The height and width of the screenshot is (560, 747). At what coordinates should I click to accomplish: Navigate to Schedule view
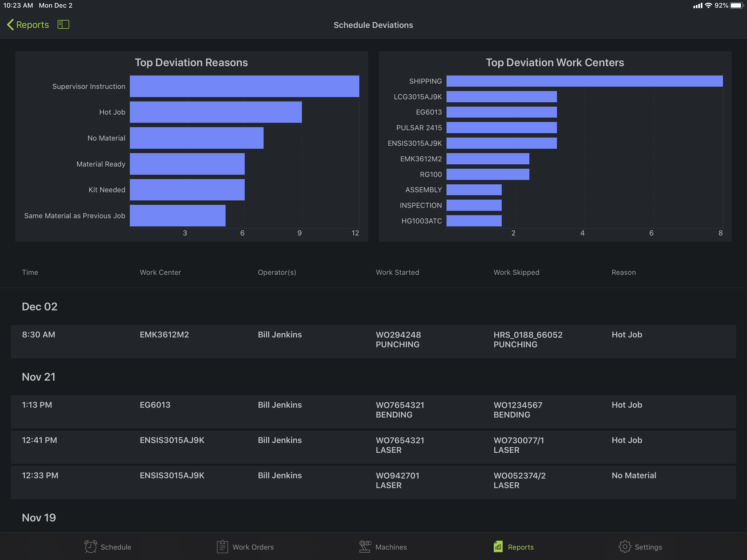click(x=108, y=546)
